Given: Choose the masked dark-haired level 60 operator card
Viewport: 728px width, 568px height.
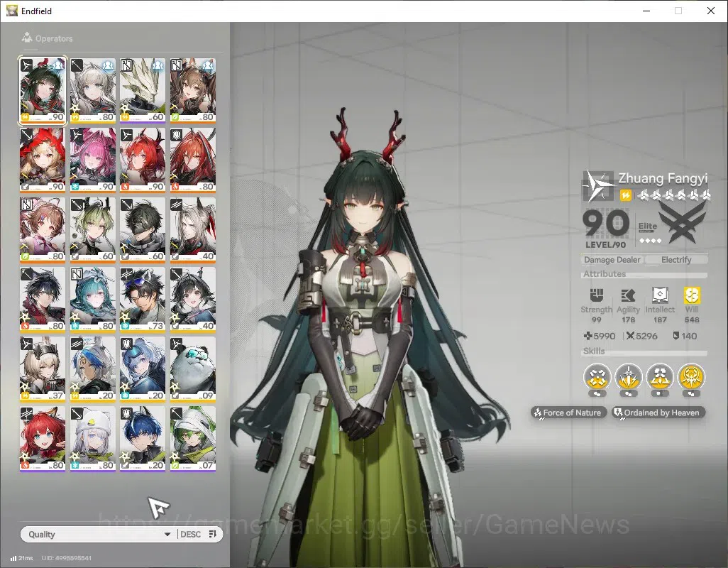Looking at the screenshot, I should click(x=143, y=230).
